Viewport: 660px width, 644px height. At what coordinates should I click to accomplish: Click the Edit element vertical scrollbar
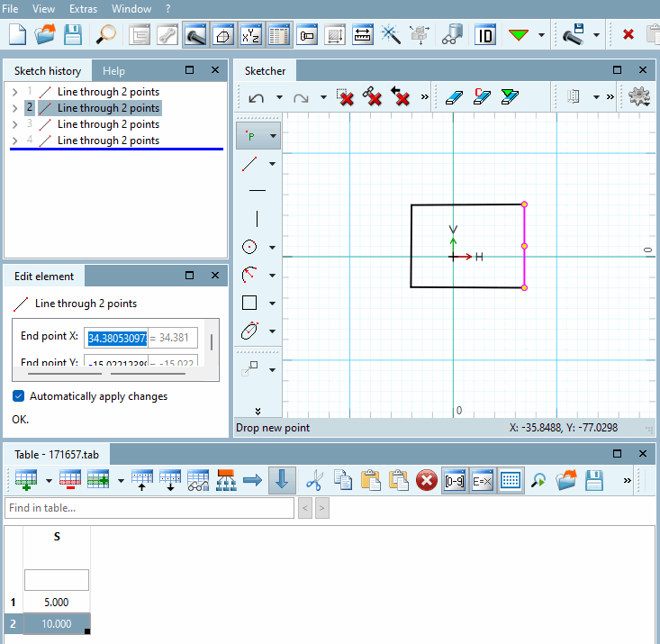tap(212, 342)
